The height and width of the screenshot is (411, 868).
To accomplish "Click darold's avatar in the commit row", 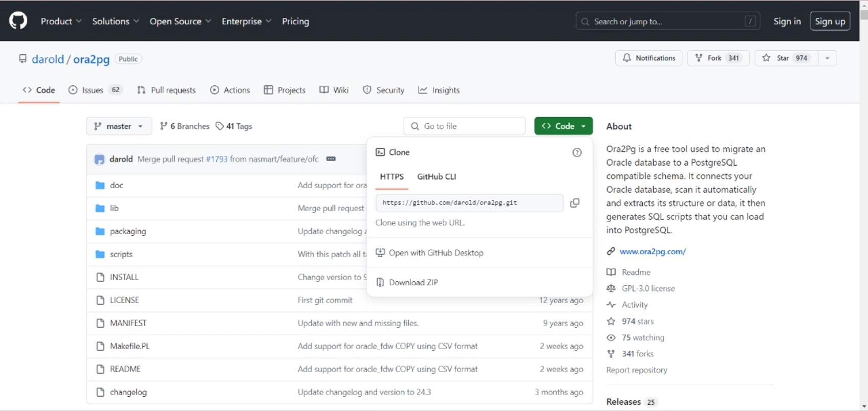I will pos(100,159).
